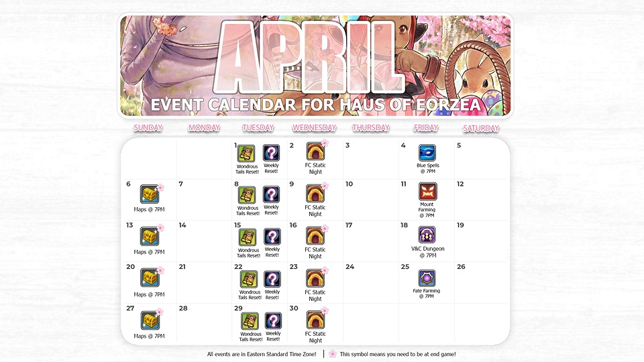The height and width of the screenshot is (362, 644).
Task: Click the Blue Spells icon on April 4
Action: coord(427,153)
